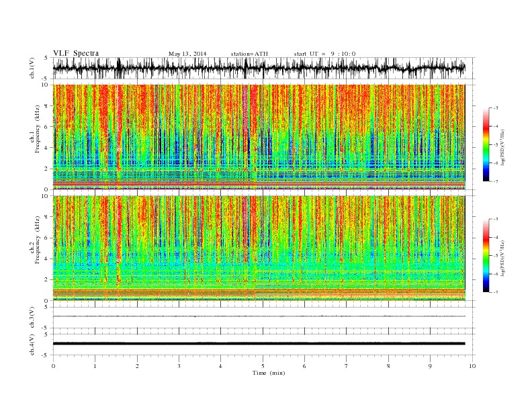Click the "-4" tick on ch.2 colorbar
Screen dimensions: 532x411
[496, 237]
